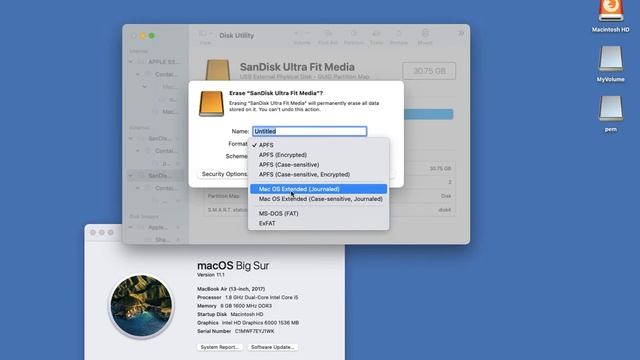
Task: Select the Sha... item in sidebar
Action: (162, 240)
